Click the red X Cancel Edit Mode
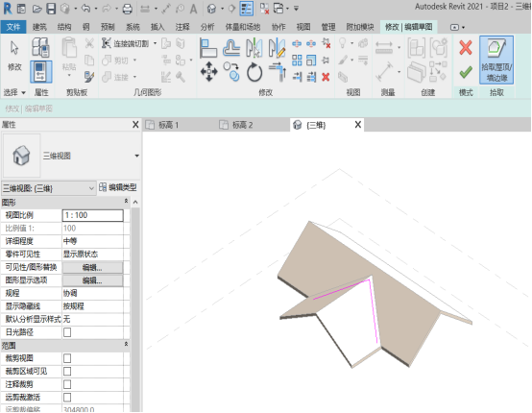 466,47
